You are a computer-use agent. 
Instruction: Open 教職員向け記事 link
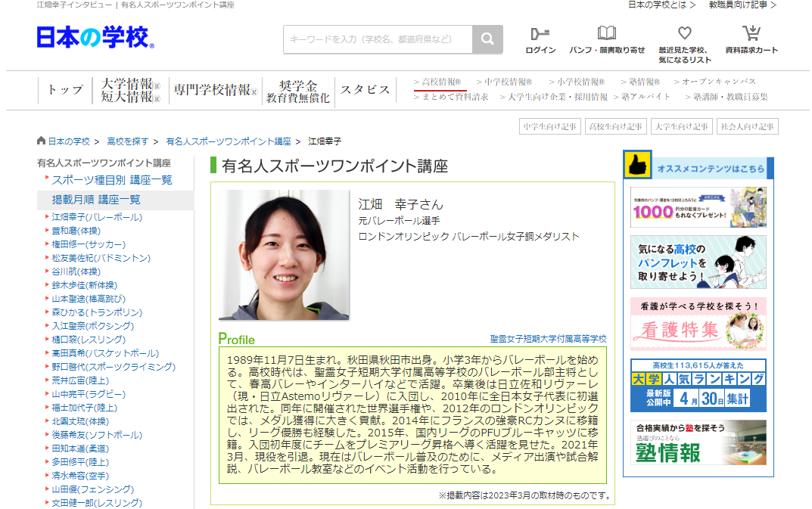coord(742,5)
